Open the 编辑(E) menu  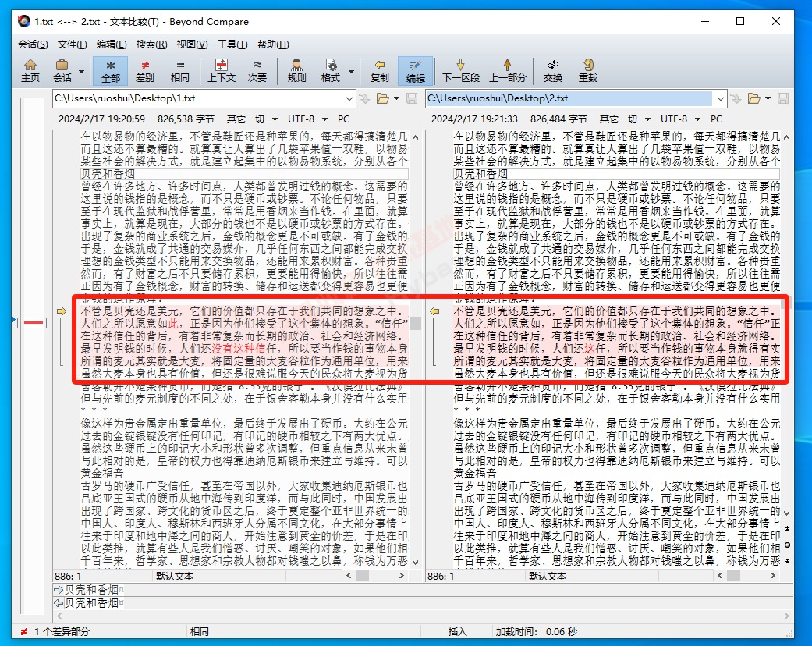[x=112, y=44]
